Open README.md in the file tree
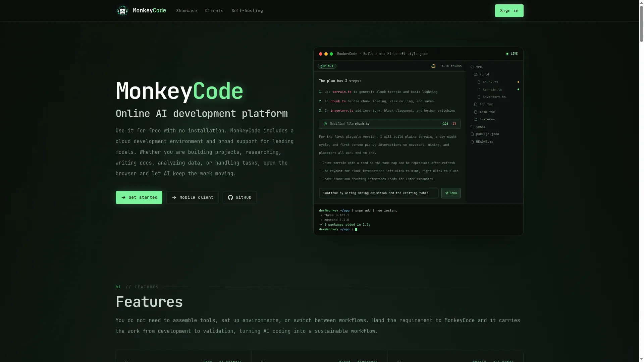The width and height of the screenshot is (644, 362). coord(482,142)
